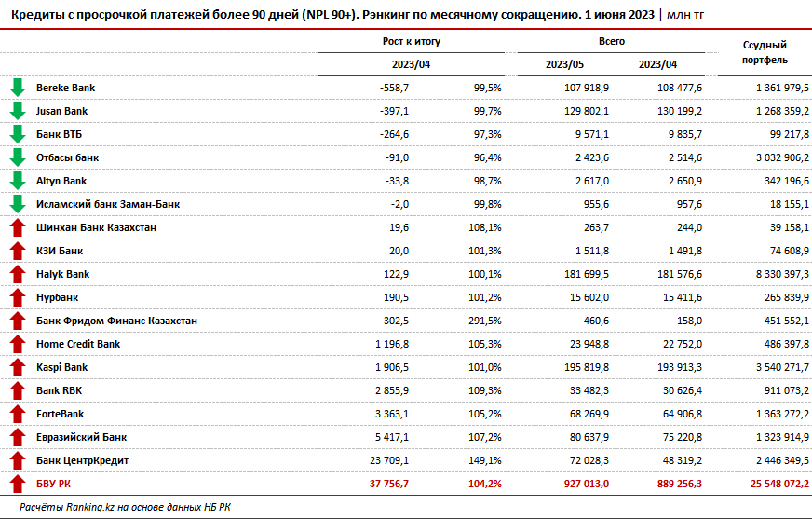
Task: Click the Ссудный портфель column header
Action: tap(765, 52)
